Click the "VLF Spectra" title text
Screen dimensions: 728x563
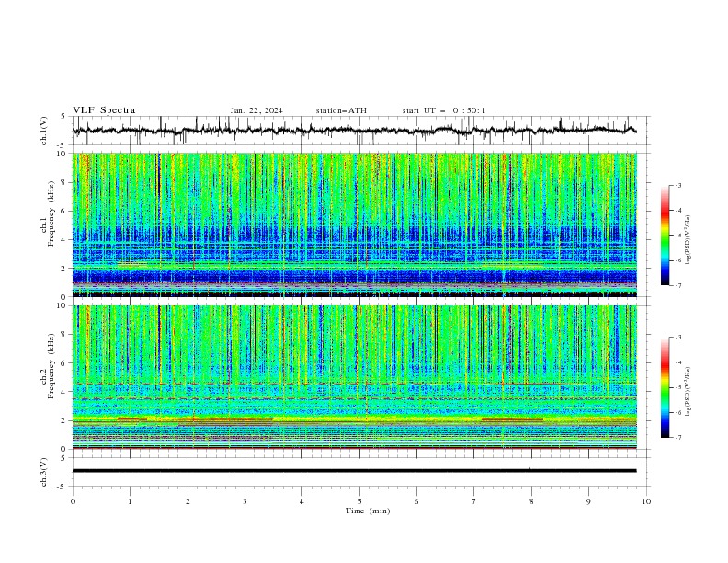tap(104, 110)
